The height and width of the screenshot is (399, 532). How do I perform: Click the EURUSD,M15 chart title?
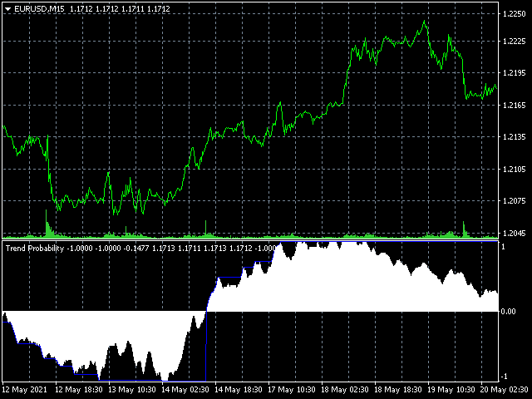pos(39,8)
